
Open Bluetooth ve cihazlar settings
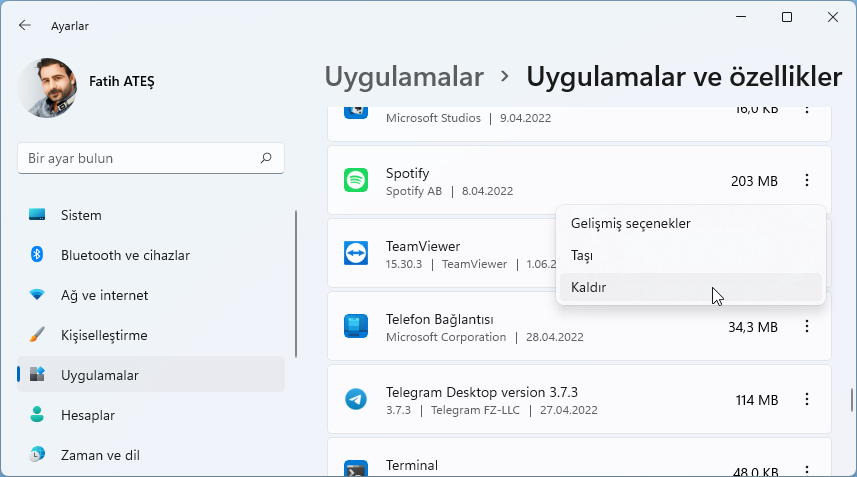pyautogui.click(x=151, y=255)
